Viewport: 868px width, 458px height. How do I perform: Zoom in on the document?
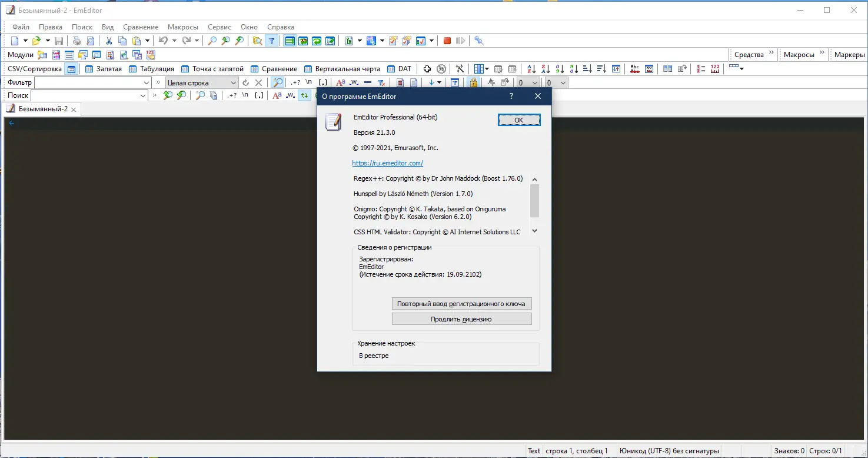click(x=225, y=40)
